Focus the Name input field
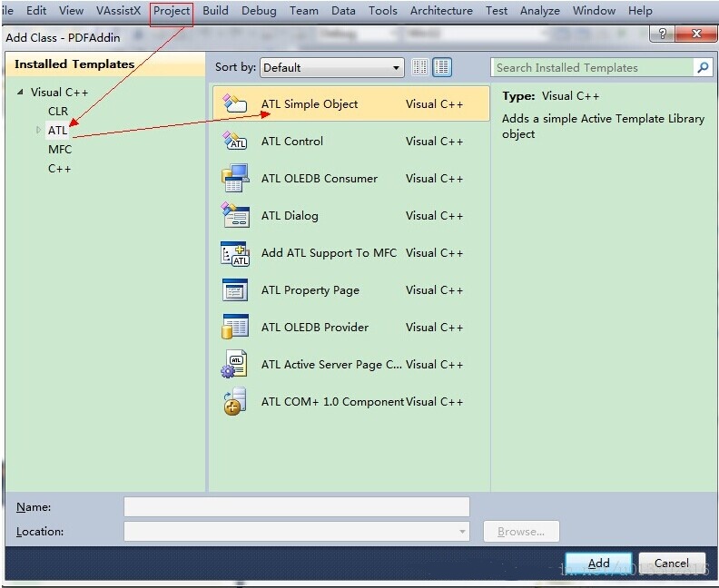The height and width of the screenshot is (588, 719). pyautogui.click(x=297, y=507)
